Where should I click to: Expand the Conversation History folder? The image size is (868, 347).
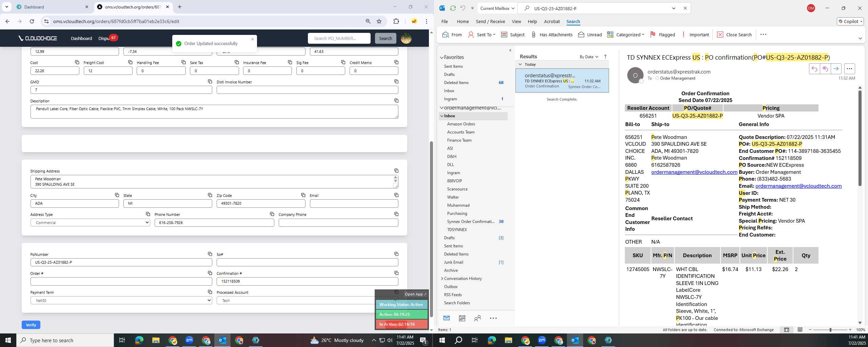(x=442, y=279)
